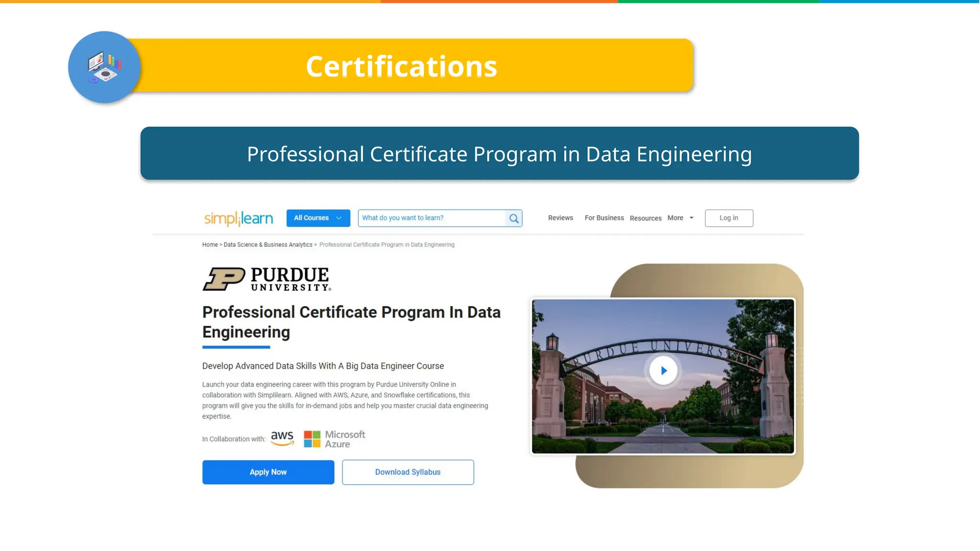Image resolution: width=980 pixels, height=551 pixels.
Task: Open the For Business menu item
Action: (x=604, y=218)
